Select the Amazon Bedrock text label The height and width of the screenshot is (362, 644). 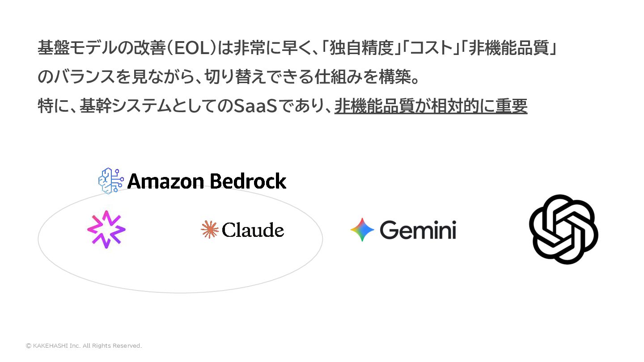click(x=207, y=181)
